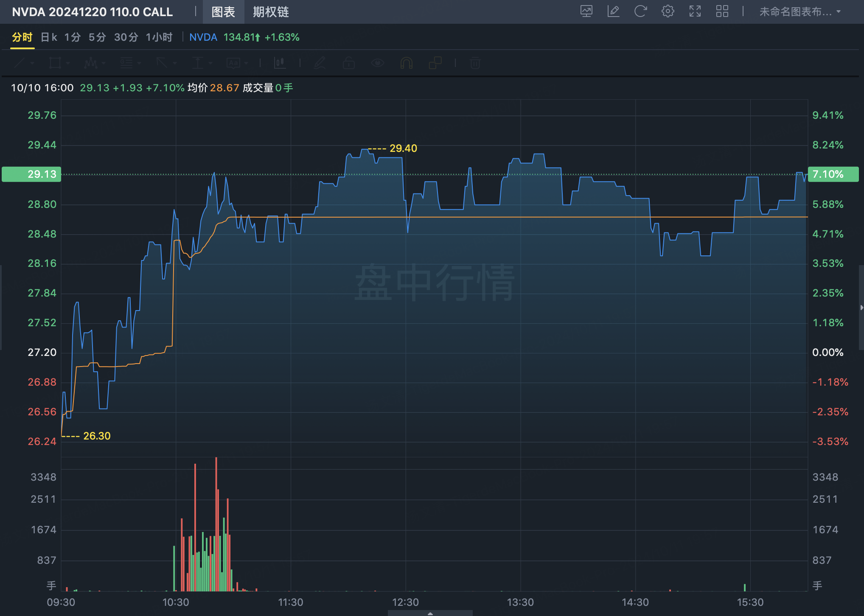Toggle drawings visibility with the eye icon

tap(378, 63)
